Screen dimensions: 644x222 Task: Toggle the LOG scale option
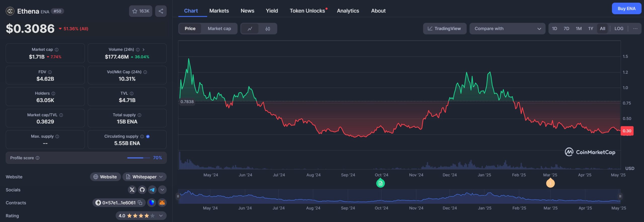(x=619, y=29)
